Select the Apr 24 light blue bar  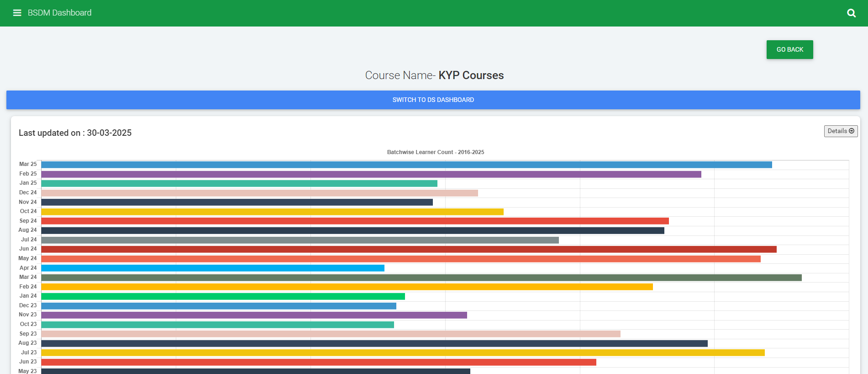(213, 268)
